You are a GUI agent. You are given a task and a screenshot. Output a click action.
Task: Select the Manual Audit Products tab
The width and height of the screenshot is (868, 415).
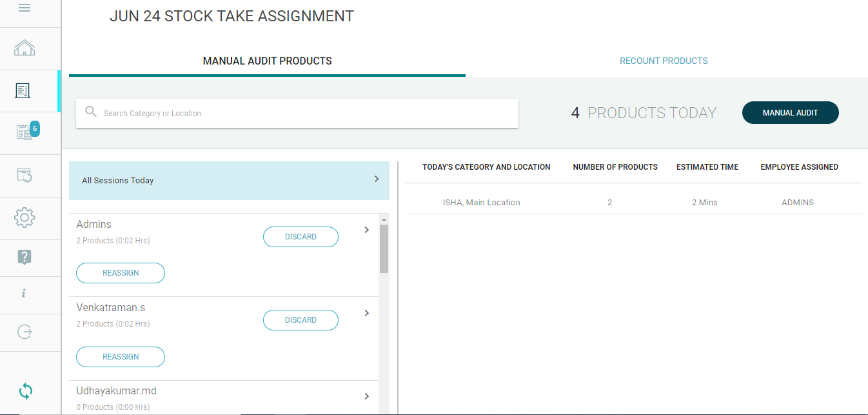click(x=267, y=61)
